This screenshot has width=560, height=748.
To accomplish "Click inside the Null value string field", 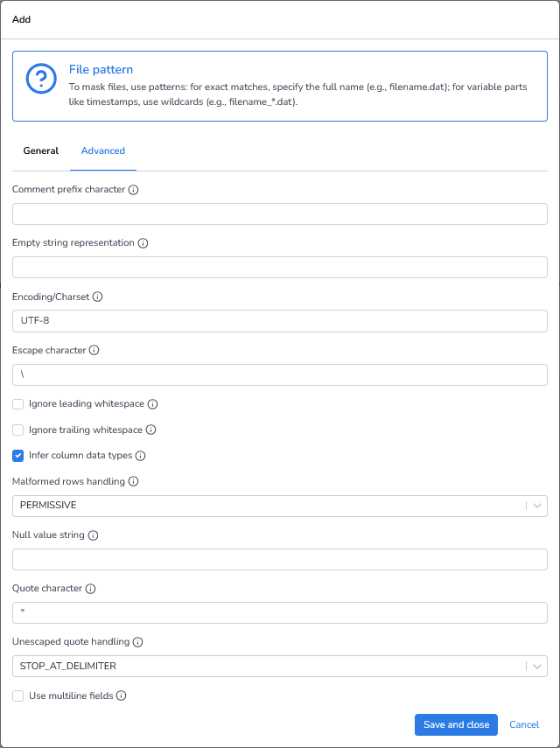I will click(x=278, y=559).
